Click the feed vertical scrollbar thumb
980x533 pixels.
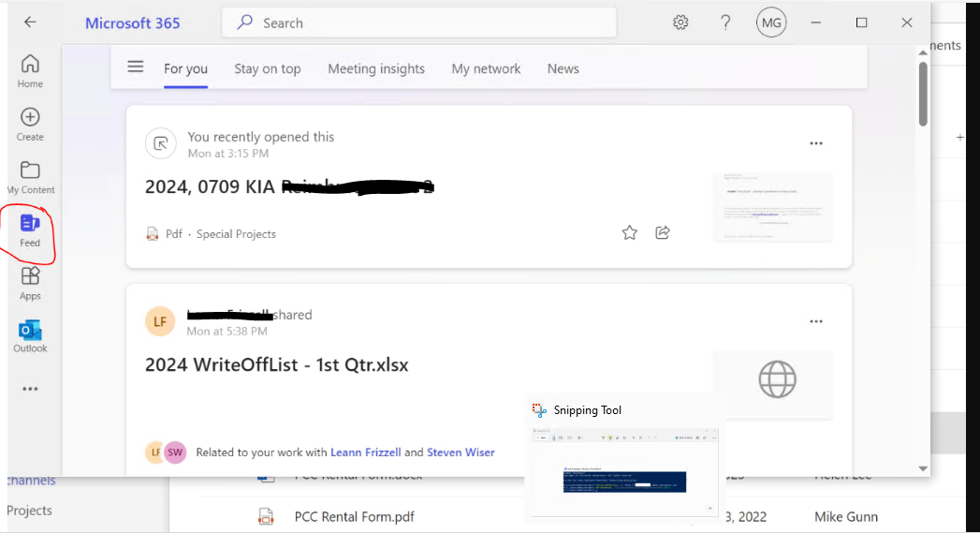pyautogui.click(x=923, y=94)
